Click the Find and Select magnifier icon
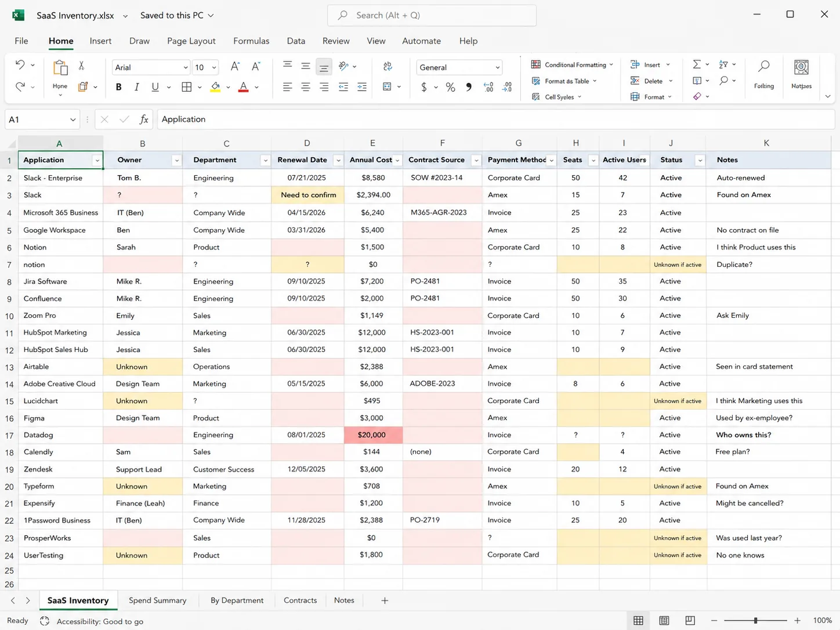The height and width of the screenshot is (630, 840). [x=723, y=81]
